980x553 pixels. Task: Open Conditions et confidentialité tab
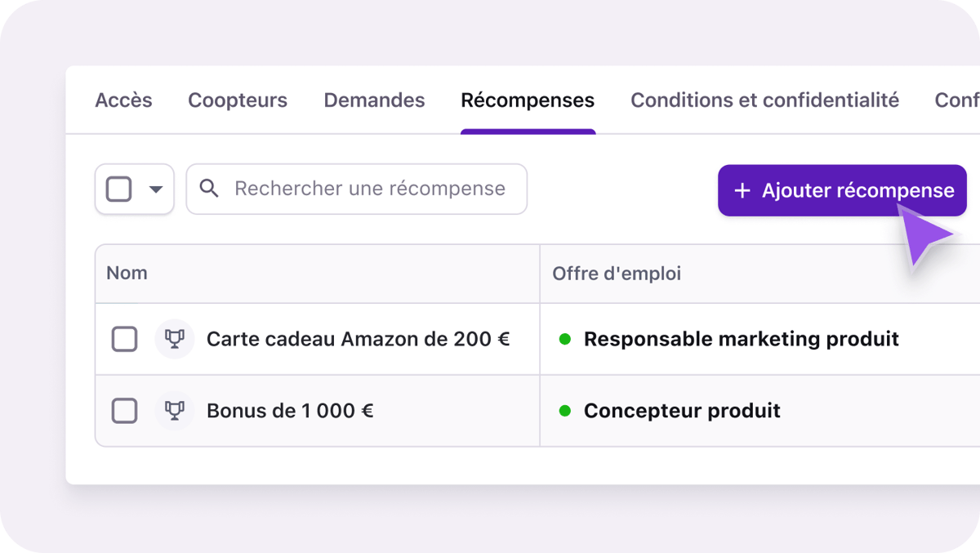pos(764,100)
